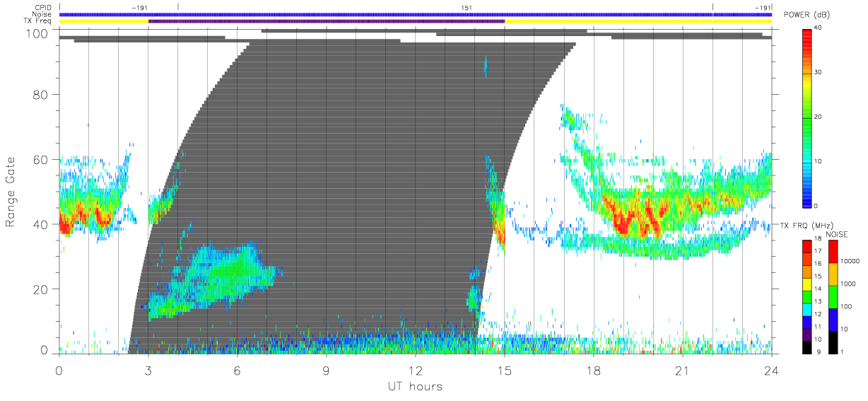
Task: Select the 'CPID' row label
Action: point(43,8)
